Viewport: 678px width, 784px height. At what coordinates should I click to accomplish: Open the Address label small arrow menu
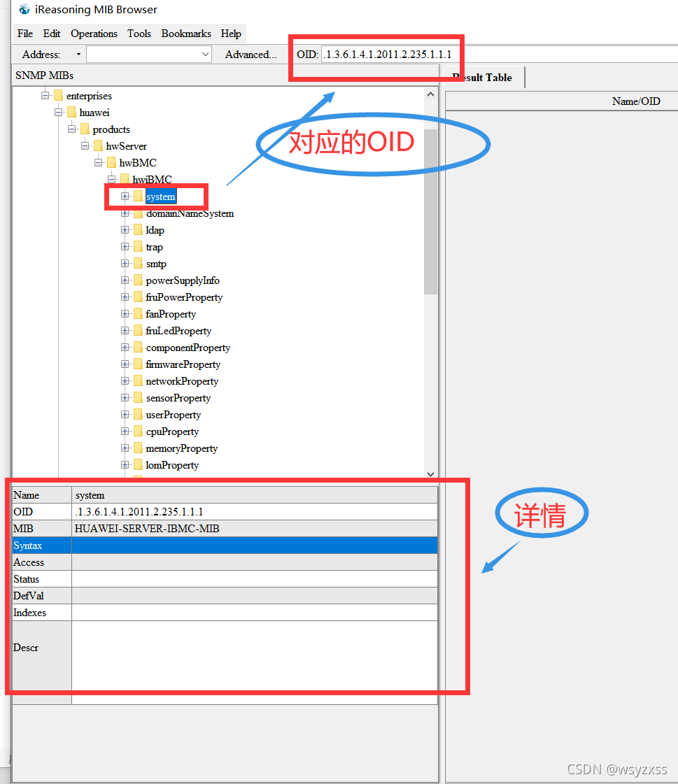78,54
